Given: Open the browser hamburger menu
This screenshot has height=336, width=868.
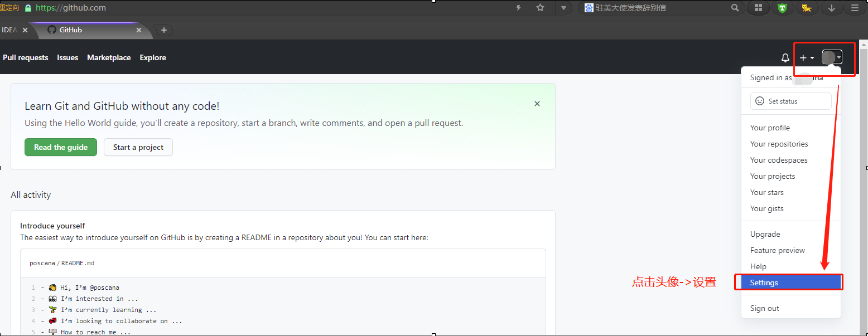Looking at the screenshot, I should [855, 8].
